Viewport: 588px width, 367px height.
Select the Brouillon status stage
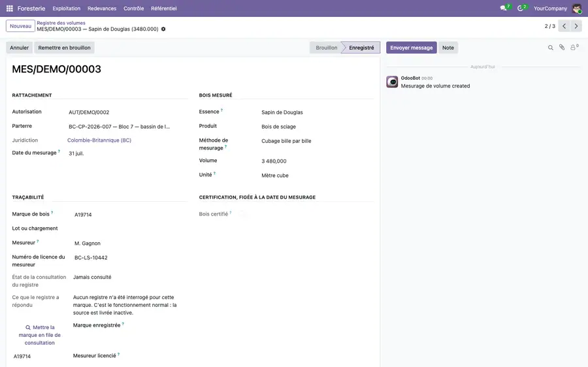click(326, 48)
